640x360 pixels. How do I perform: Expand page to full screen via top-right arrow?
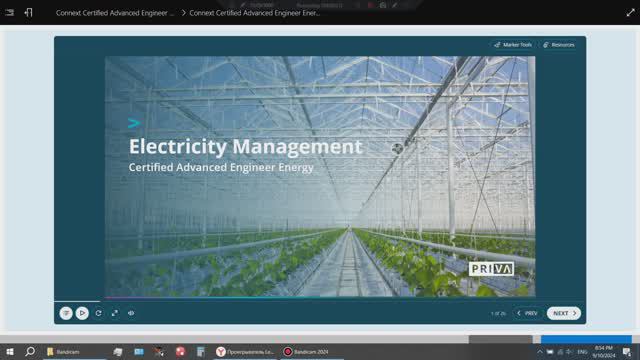point(630,13)
